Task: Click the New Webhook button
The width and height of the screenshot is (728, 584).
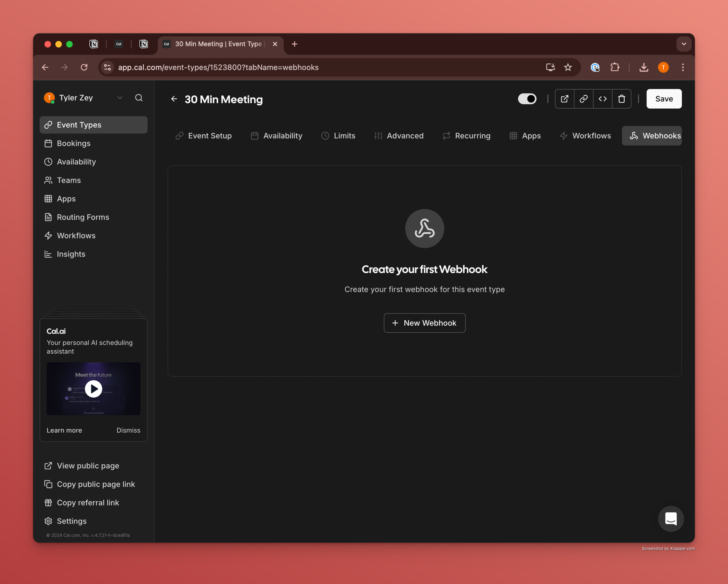Action: [424, 323]
